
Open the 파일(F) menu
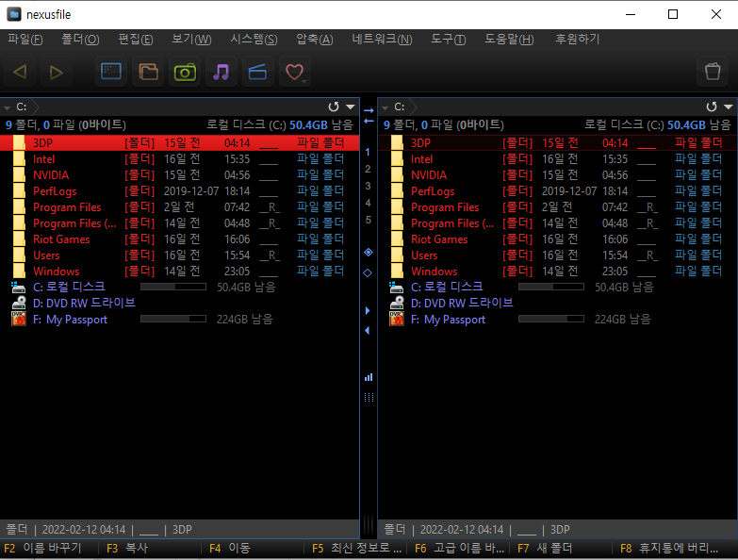coord(25,39)
